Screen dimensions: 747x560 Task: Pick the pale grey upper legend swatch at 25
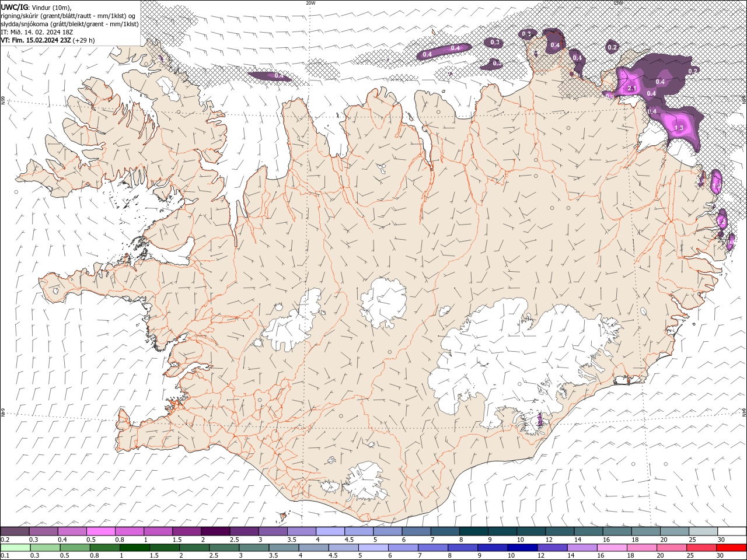(x=704, y=531)
